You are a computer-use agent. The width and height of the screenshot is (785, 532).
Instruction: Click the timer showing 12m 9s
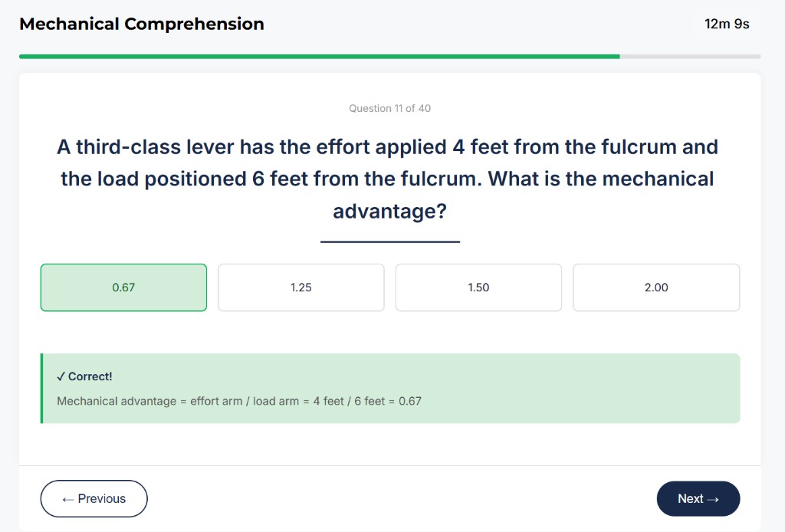(726, 24)
